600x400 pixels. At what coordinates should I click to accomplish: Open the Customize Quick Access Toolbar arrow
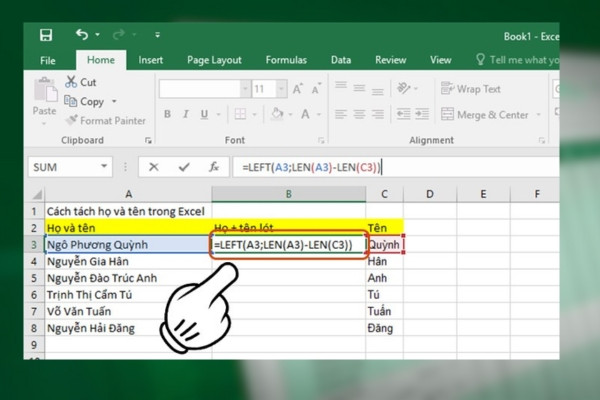coord(157,35)
